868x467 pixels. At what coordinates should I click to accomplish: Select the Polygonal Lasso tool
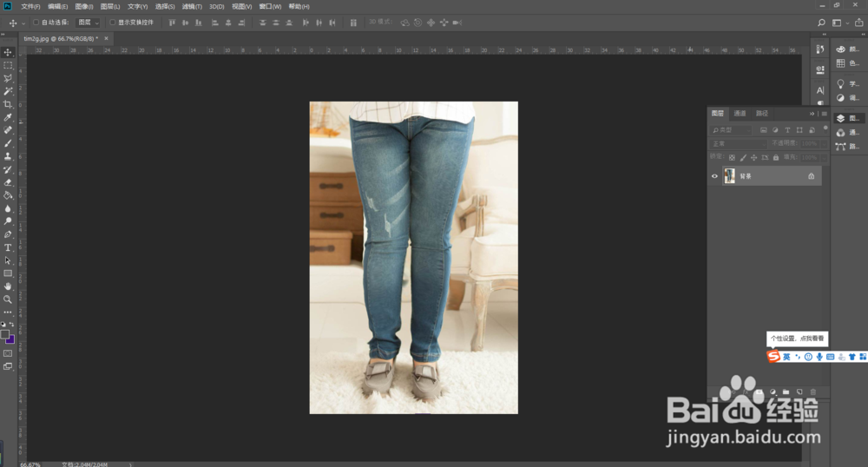pos(8,78)
